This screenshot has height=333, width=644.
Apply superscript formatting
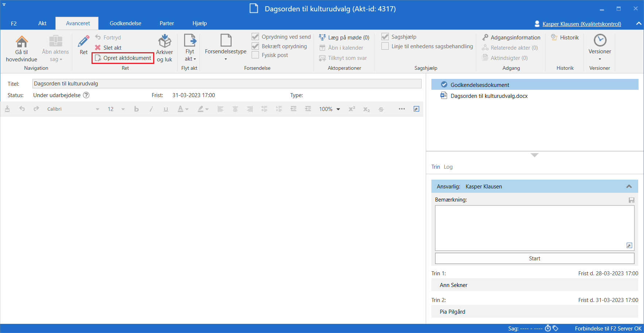(x=352, y=109)
